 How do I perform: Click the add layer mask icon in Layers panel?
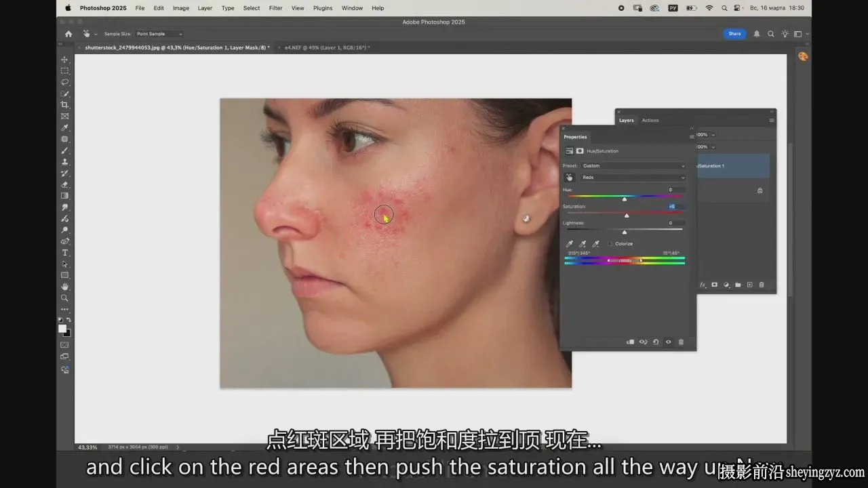coord(715,285)
